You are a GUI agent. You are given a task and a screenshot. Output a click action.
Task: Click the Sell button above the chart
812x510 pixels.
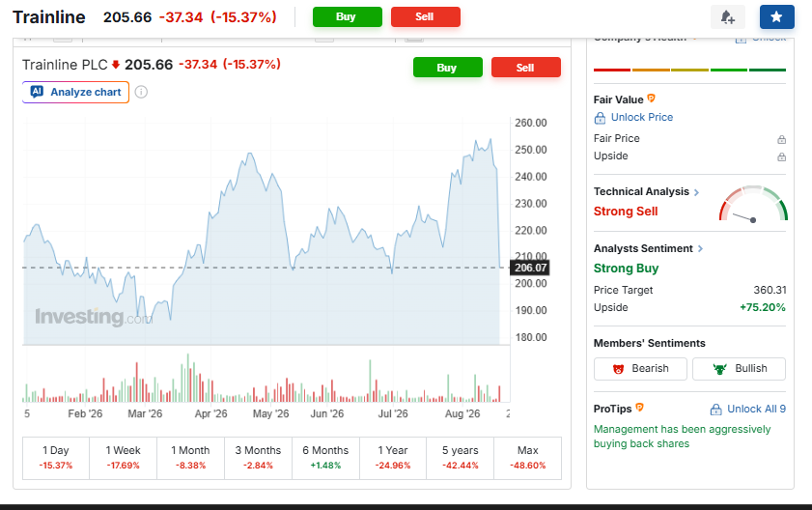(x=525, y=68)
